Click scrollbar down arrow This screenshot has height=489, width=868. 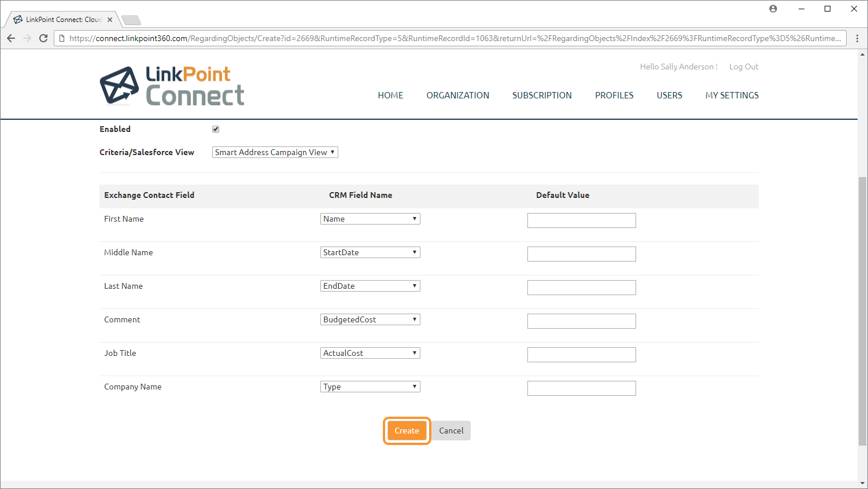click(x=863, y=483)
